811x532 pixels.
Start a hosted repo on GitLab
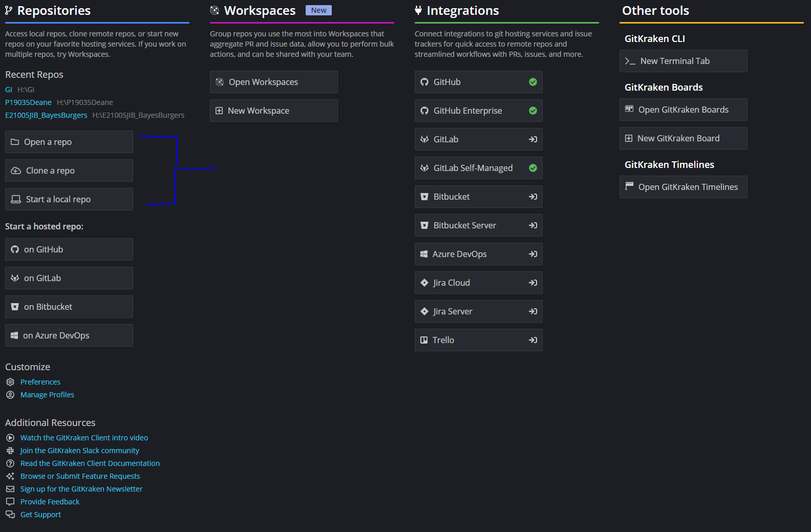click(69, 278)
